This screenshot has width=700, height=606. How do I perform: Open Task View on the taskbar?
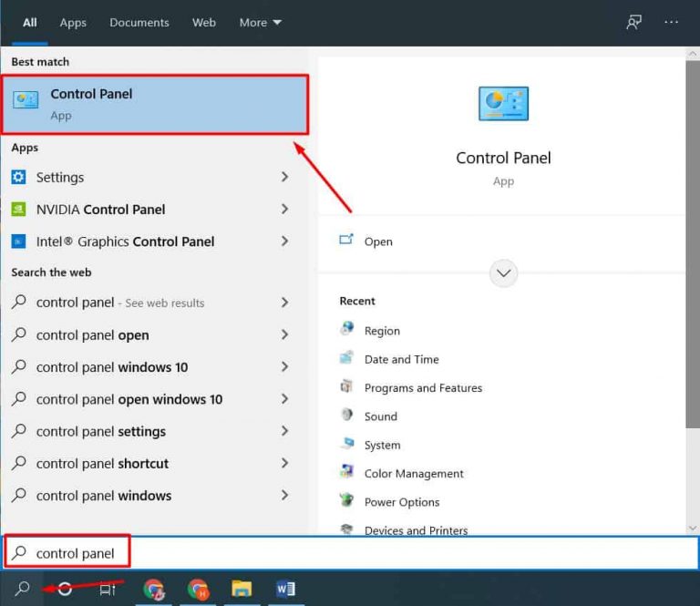coord(108,590)
